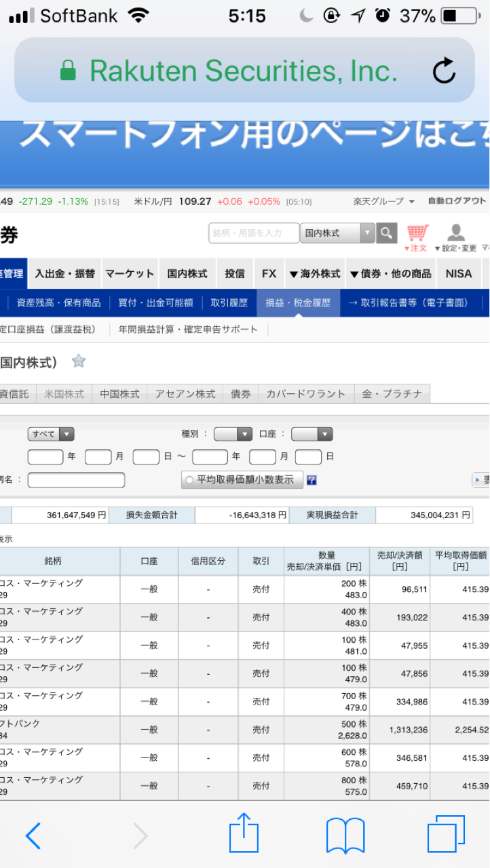Show open tabs with tabs icon
Image resolution: width=490 pixels, height=868 pixels.
pyautogui.click(x=446, y=834)
